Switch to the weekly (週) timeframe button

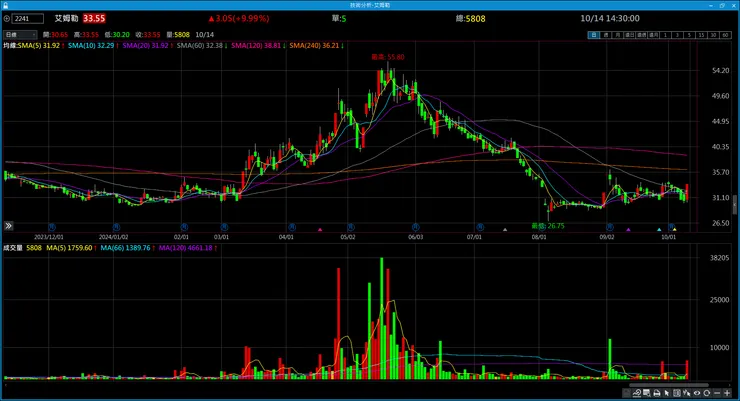click(x=605, y=35)
